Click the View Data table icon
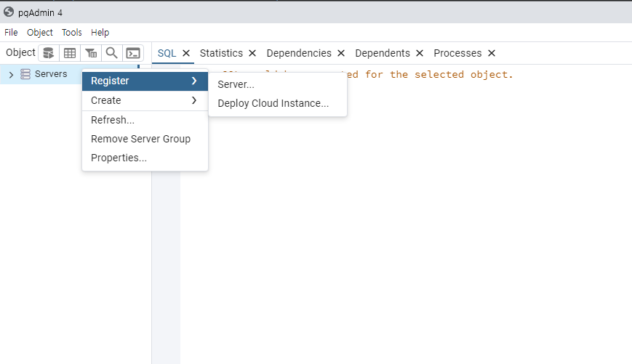 (70, 53)
